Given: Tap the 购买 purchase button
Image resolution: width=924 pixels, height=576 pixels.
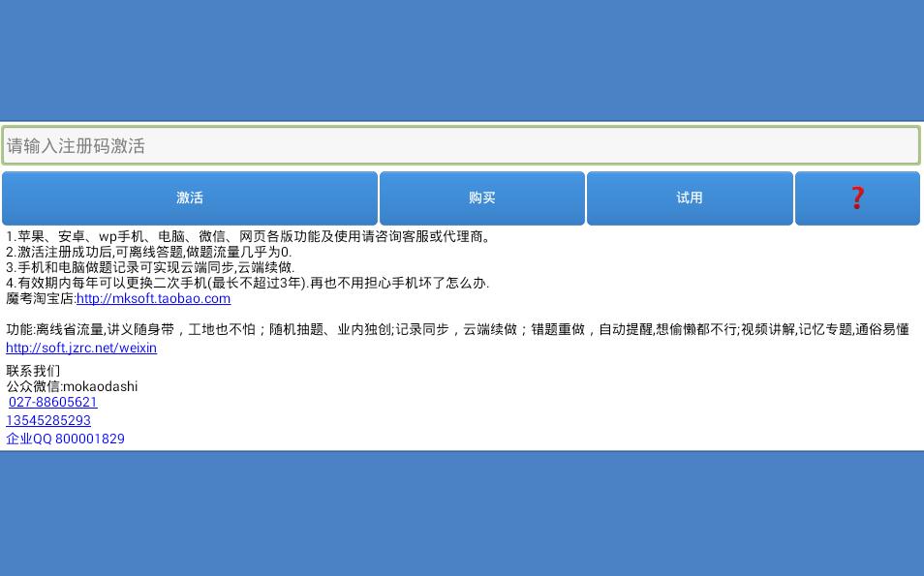Looking at the screenshot, I should tap(482, 197).
